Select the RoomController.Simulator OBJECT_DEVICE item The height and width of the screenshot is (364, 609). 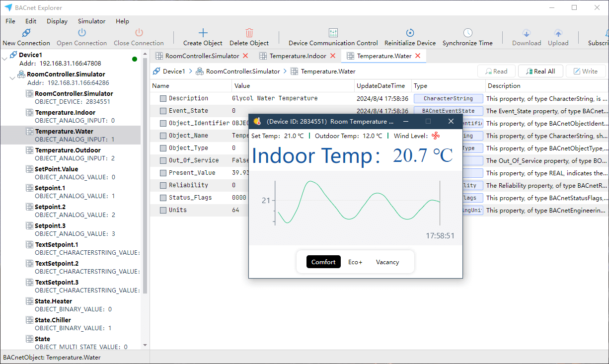(x=74, y=93)
